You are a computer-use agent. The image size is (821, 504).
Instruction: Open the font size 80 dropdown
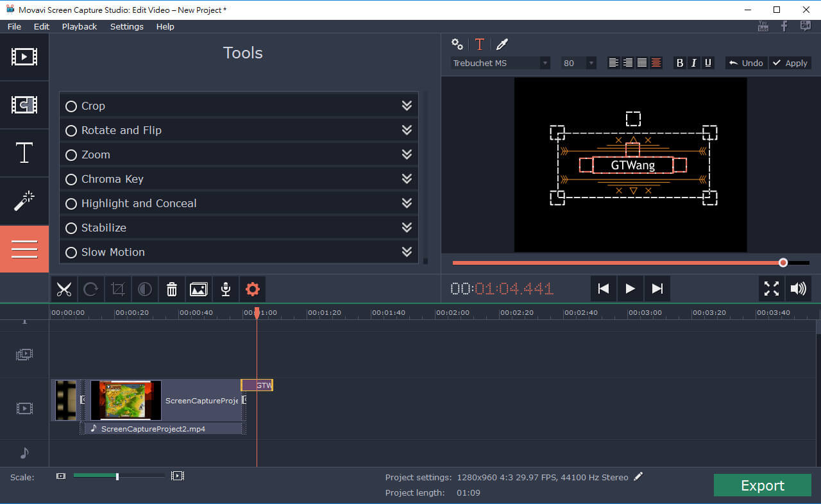[578, 63]
